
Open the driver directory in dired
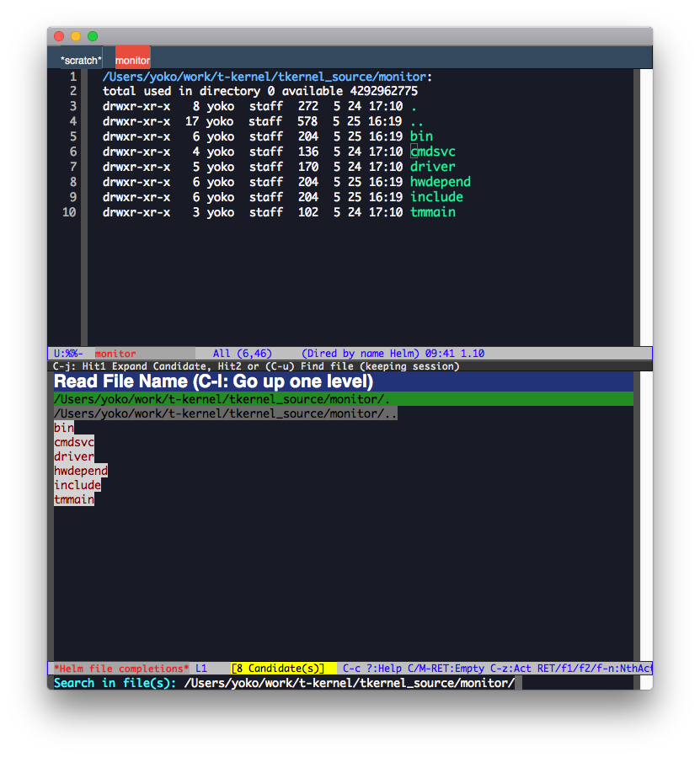pyautogui.click(x=433, y=167)
